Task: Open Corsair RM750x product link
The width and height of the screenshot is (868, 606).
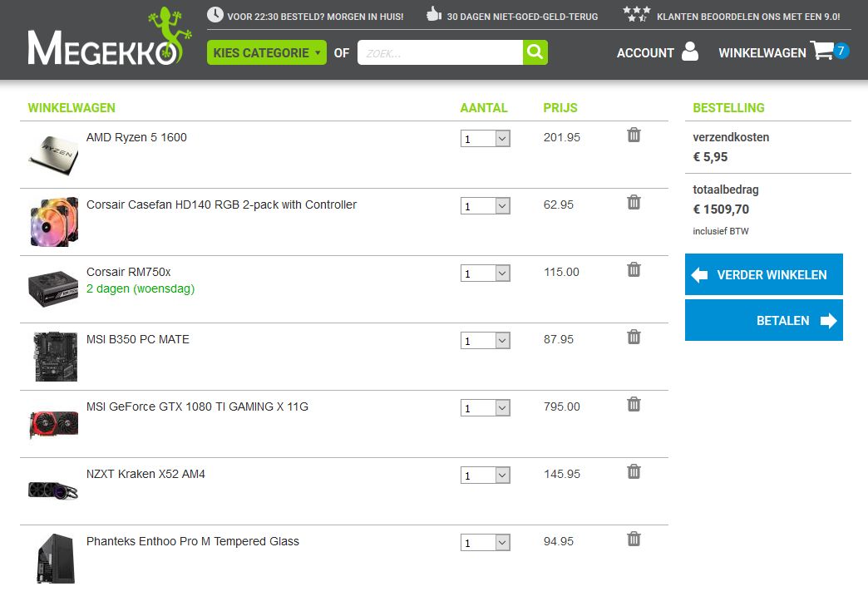Action: click(x=128, y=272)
